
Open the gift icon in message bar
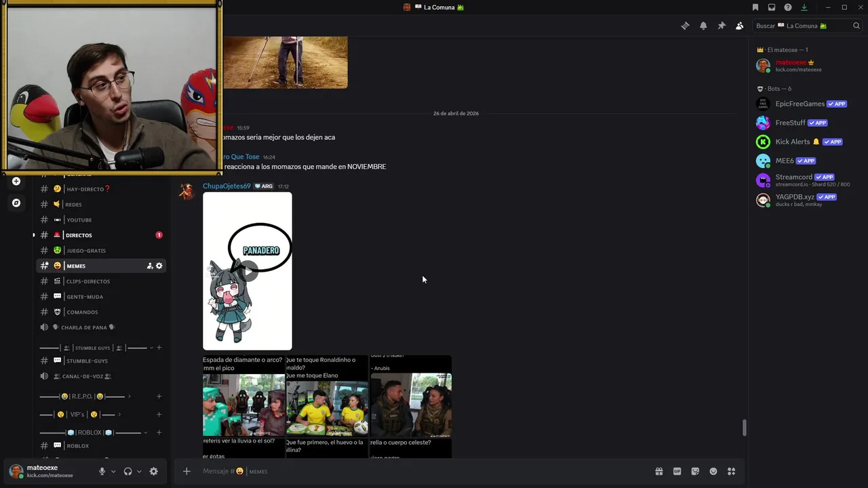(658, 471)
